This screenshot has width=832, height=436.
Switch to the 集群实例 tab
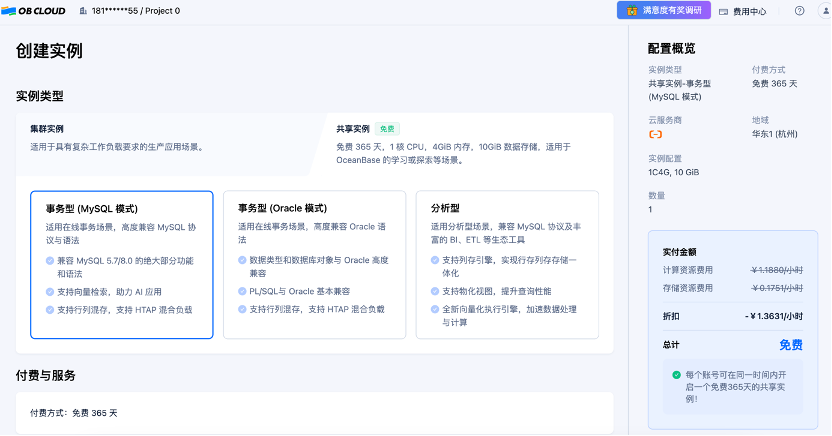point(167,144)
